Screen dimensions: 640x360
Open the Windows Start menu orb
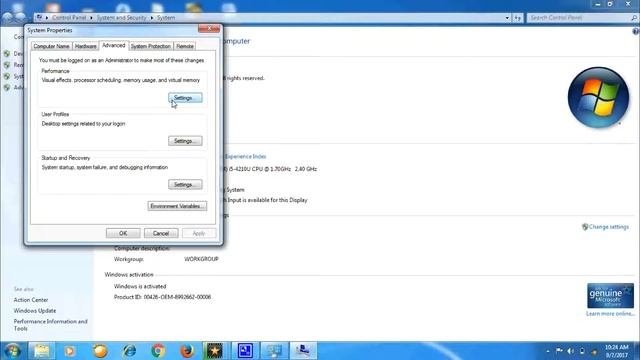coord(12,351)
